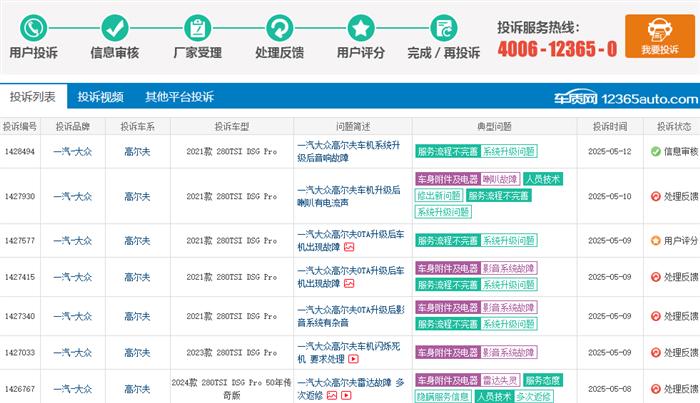
Task: Open complaint 一汽大众高尔夫车机闪烁死机 要求处理
Action: (x=349, y=353)
